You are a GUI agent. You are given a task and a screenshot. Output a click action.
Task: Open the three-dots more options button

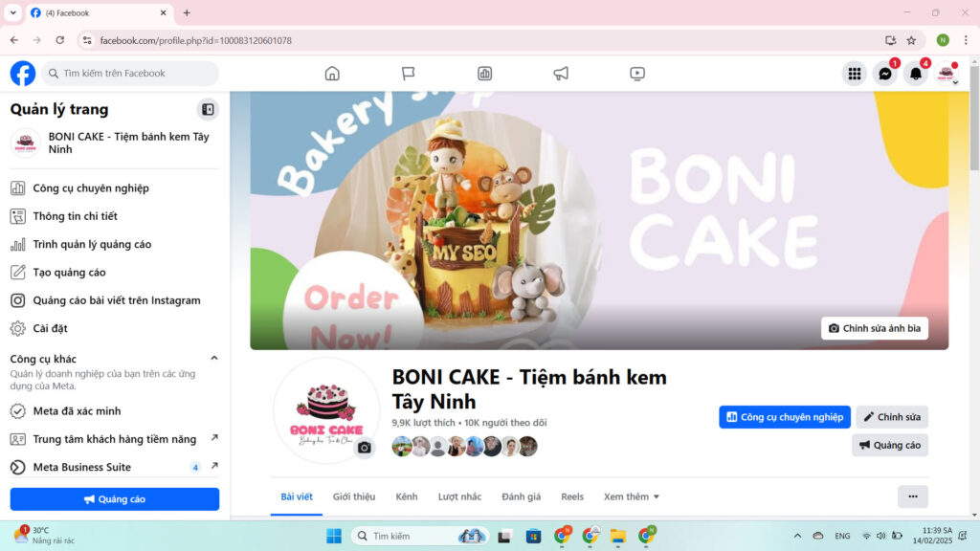(x=912, y=496)
